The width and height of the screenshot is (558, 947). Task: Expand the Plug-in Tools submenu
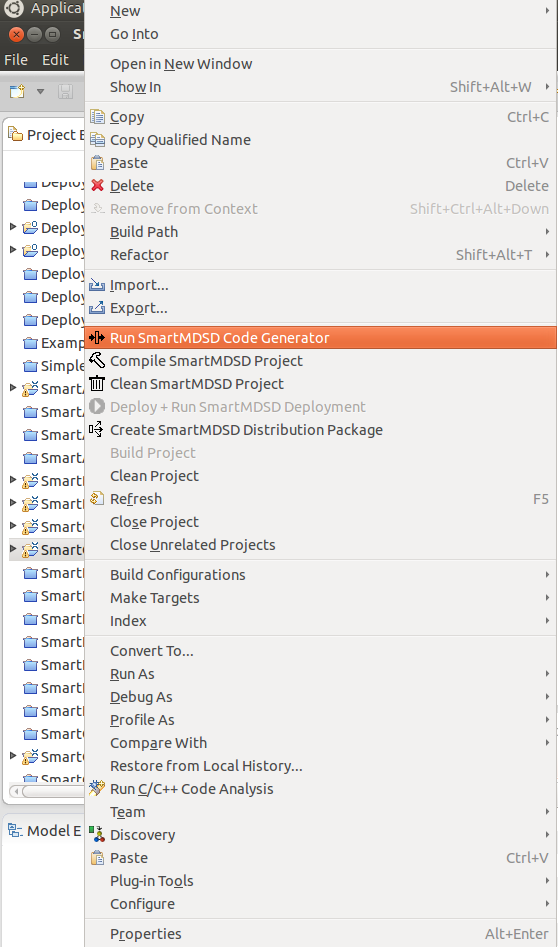(x=320, y=881)
